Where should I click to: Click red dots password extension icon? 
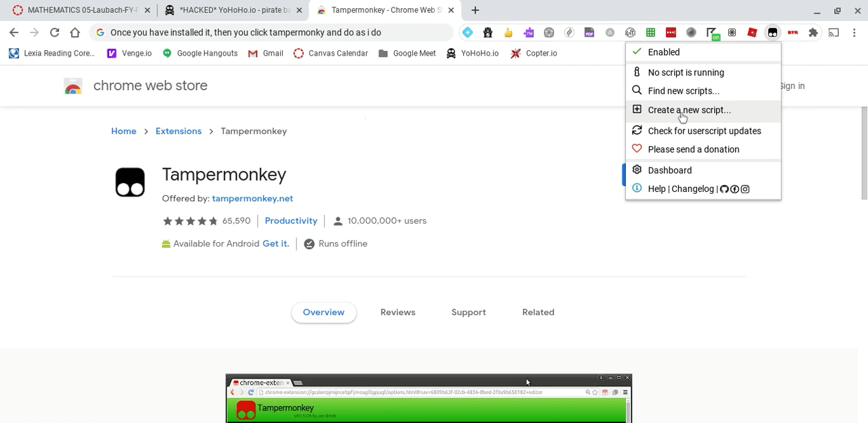coord(671,33)
